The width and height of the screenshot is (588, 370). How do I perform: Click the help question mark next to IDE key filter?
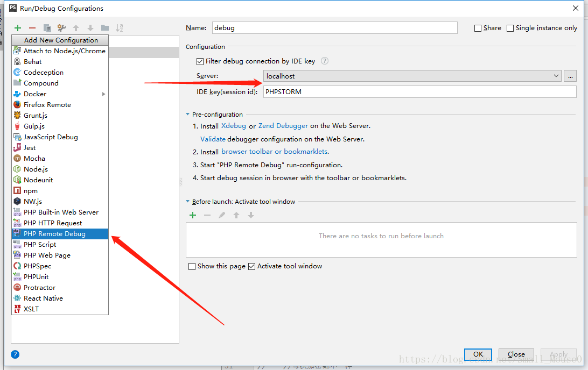pos(325,61)
